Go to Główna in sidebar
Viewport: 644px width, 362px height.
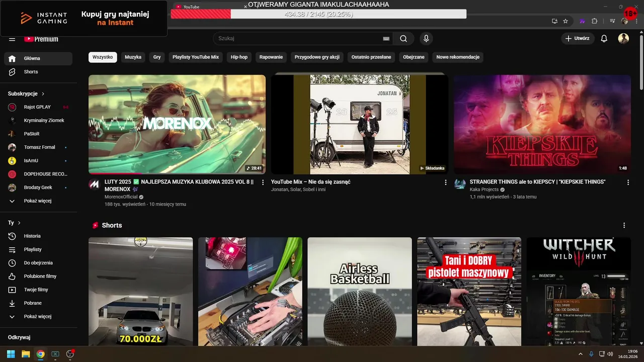38,58
